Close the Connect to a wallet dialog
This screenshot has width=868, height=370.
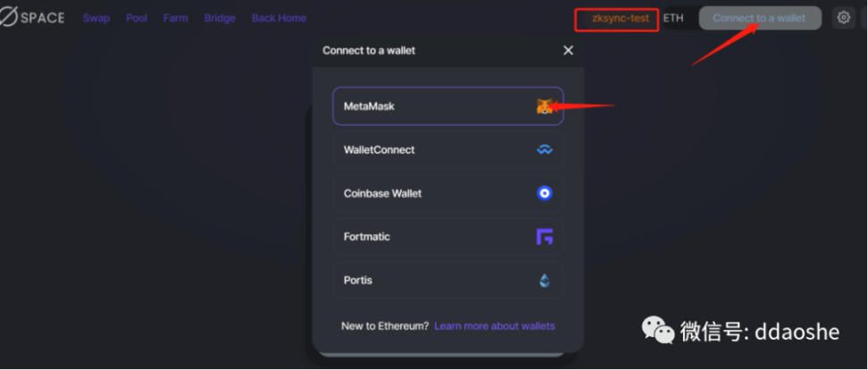568,51
